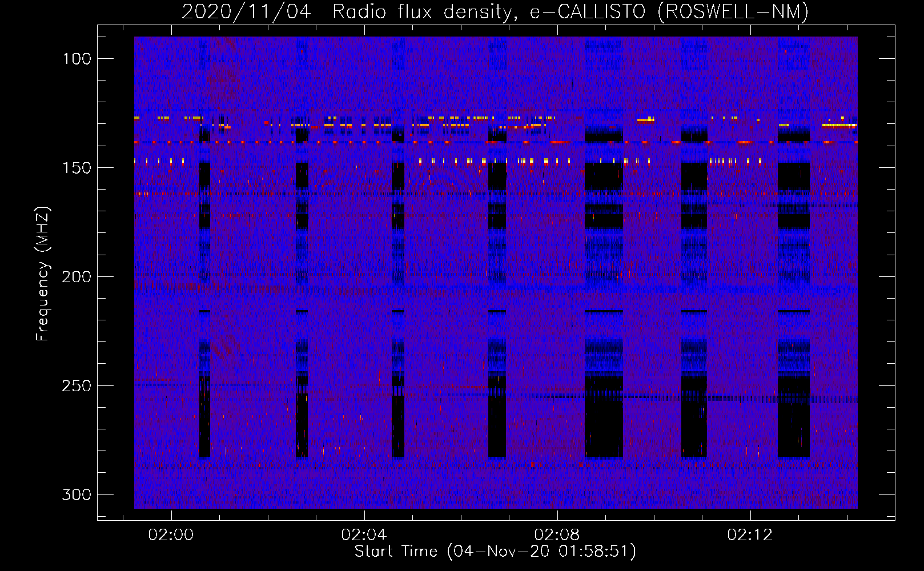924x571 pixels.
Task: Click the plot title 'Radio flux density, e-CALLISTO (ROSWELL-NM)'
Action: click(571, 11)
